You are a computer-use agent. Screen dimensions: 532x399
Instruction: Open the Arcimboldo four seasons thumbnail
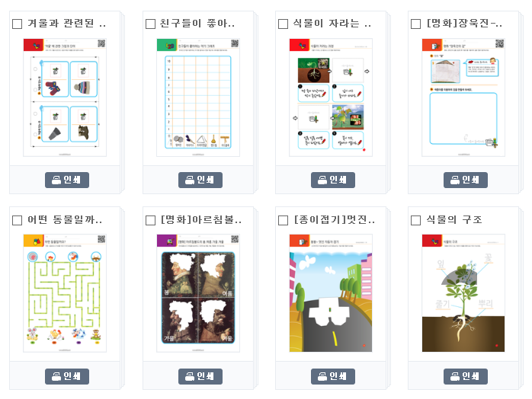(x=198, y=293)
